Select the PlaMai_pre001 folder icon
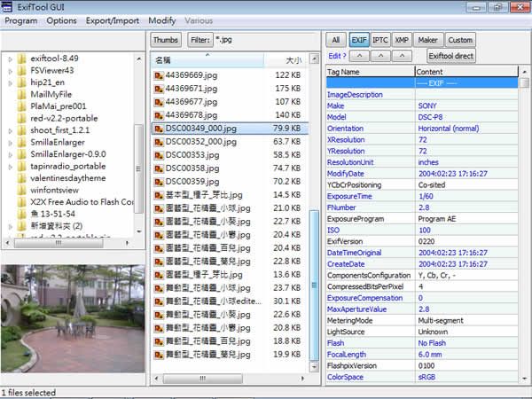Image resolution: width=532 pixels, height=399 pixels. pyautogui.click(x=21, y=106)
